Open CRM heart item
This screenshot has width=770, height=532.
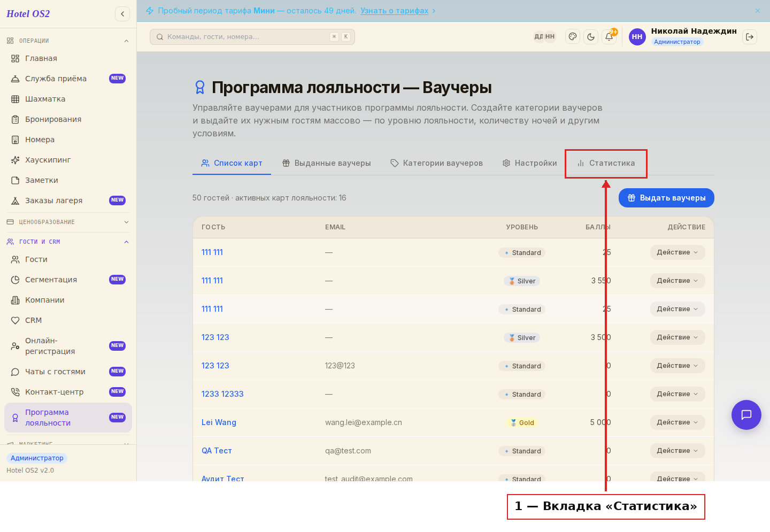[68, 320]
